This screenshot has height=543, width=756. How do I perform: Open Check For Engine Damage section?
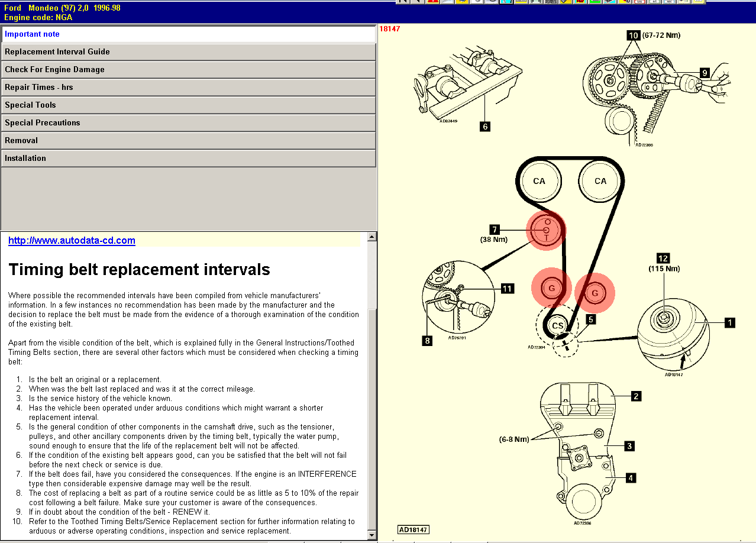(188, 70)
